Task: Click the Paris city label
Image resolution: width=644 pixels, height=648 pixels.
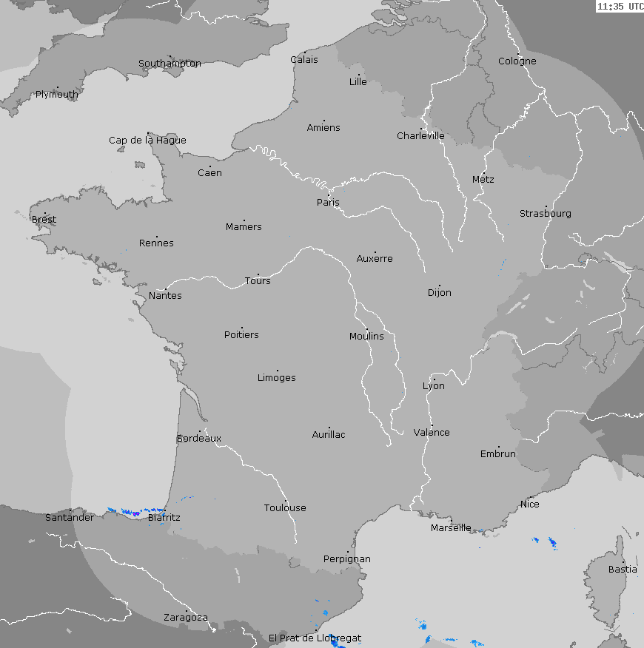Action: point(328,202)
